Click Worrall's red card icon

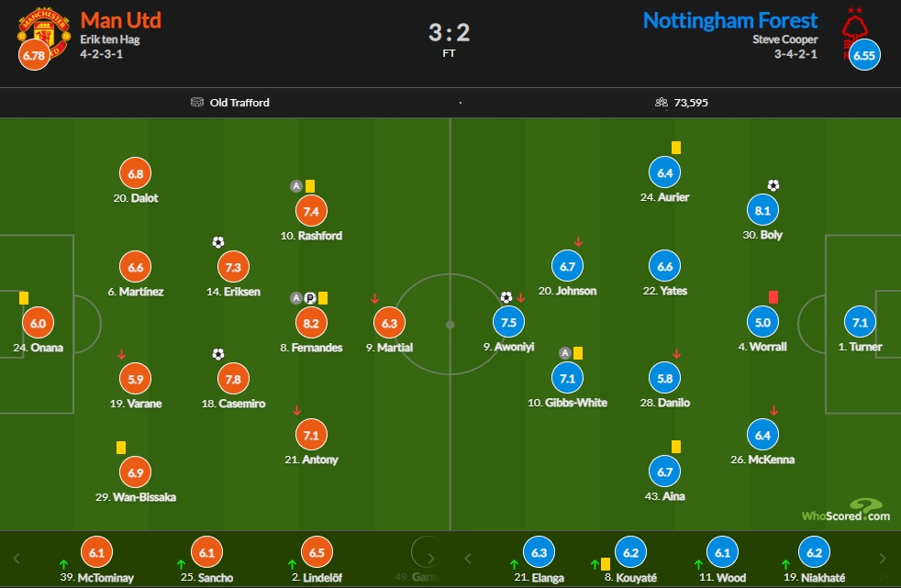[773, 297]
